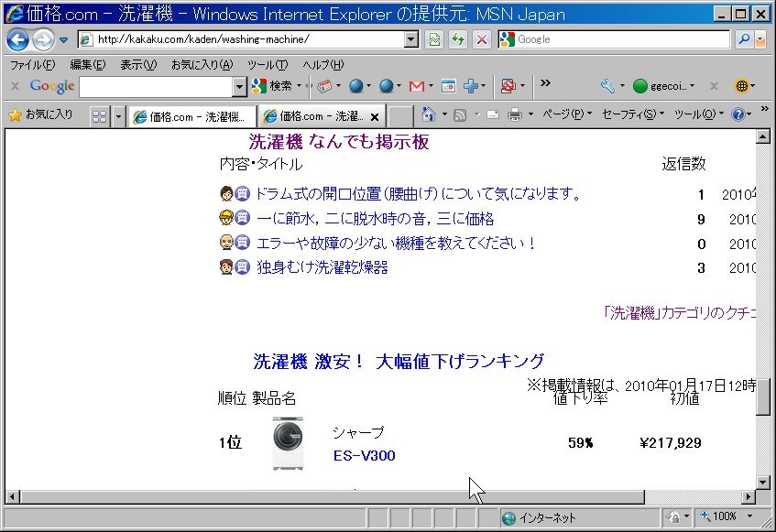Screen dimensions: 776x532
Task: Open the tab list dropdown arrow
Action: tap(118, 116)
